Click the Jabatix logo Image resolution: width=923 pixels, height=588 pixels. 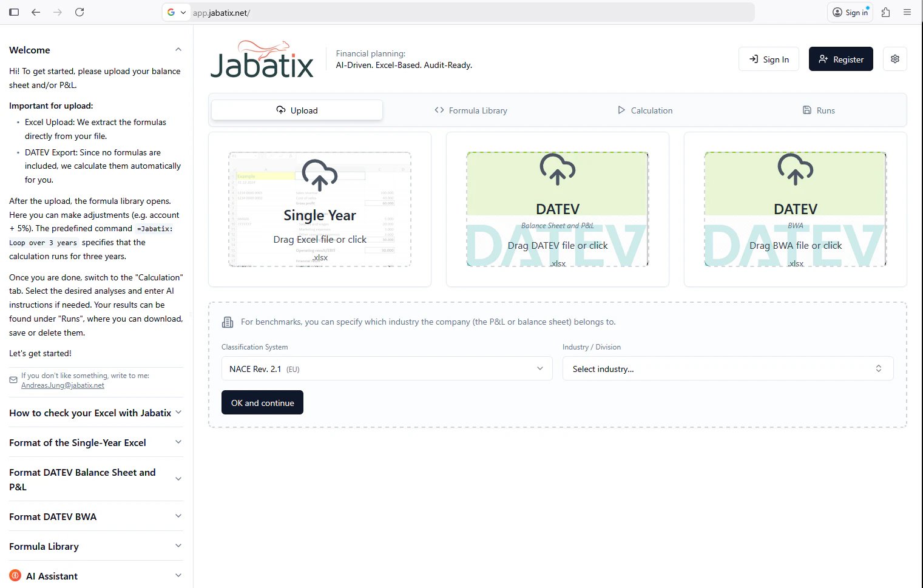pos(262,58)
